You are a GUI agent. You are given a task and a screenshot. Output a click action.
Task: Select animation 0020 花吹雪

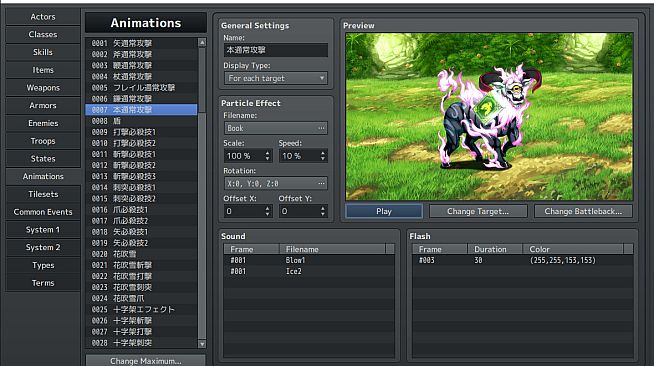tap(141, 254)
